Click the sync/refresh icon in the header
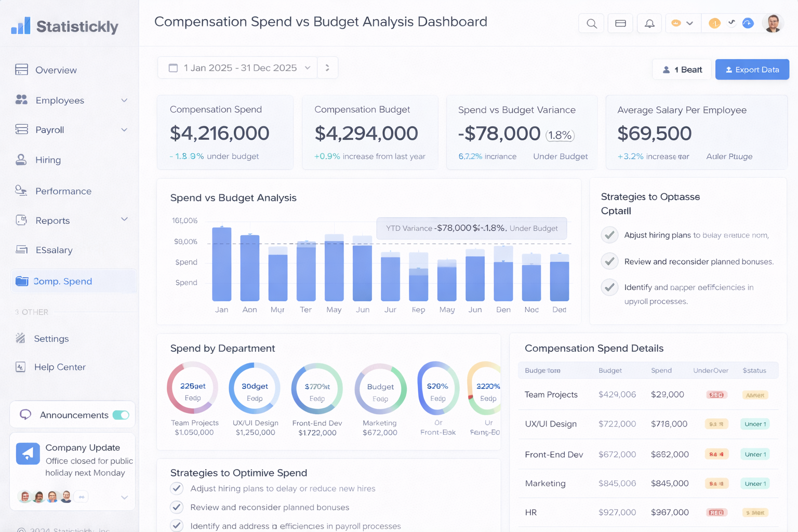 tap(748, 23)
